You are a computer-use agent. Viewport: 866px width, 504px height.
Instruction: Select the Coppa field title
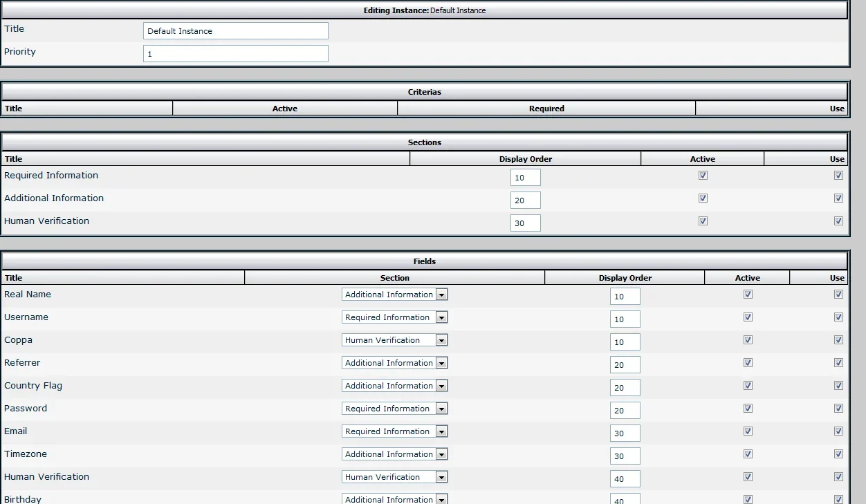point(18,340)
